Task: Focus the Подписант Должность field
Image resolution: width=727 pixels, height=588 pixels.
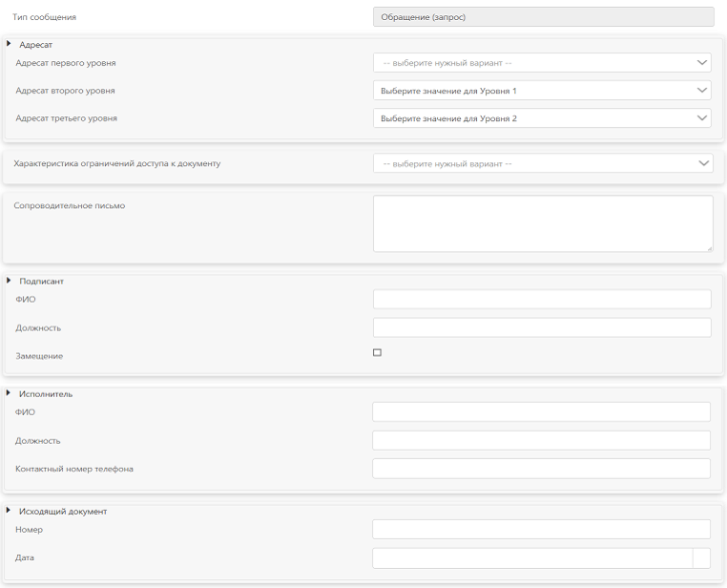Action: (x=542, y=327)
